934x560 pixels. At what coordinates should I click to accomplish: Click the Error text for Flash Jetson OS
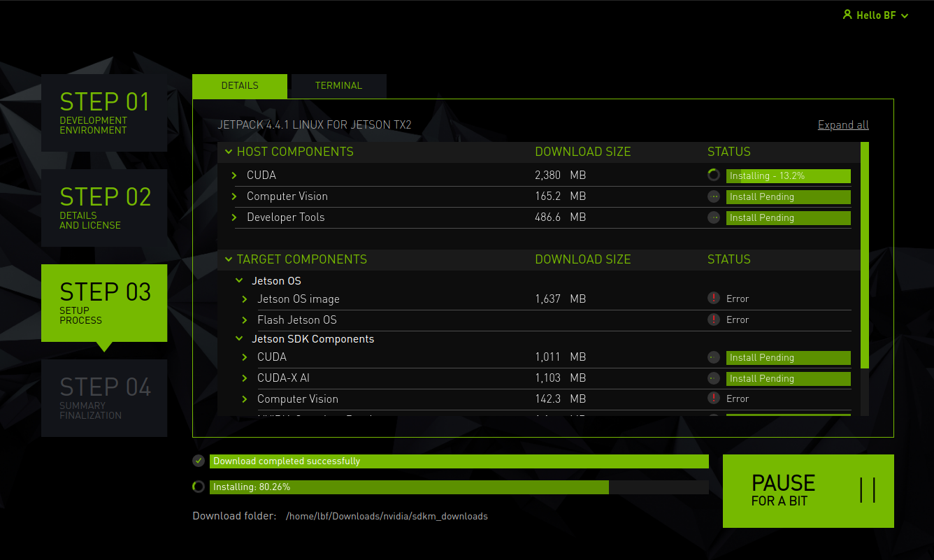738,320
